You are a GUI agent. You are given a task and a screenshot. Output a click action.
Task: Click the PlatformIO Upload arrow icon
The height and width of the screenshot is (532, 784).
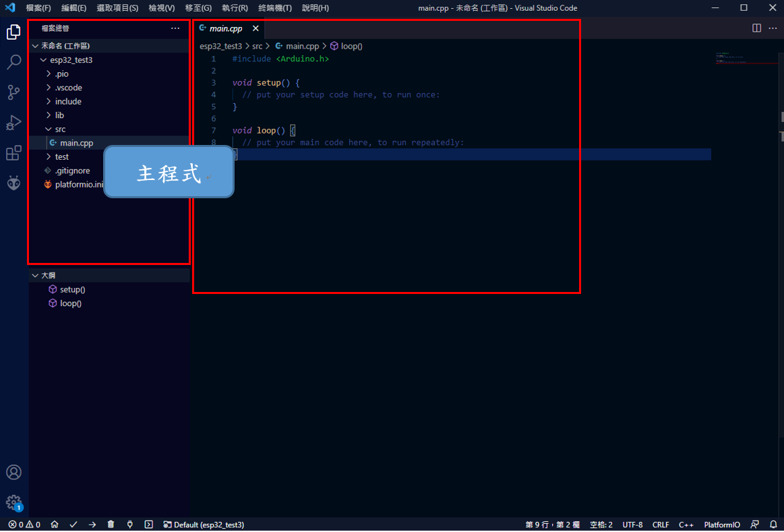92,525
